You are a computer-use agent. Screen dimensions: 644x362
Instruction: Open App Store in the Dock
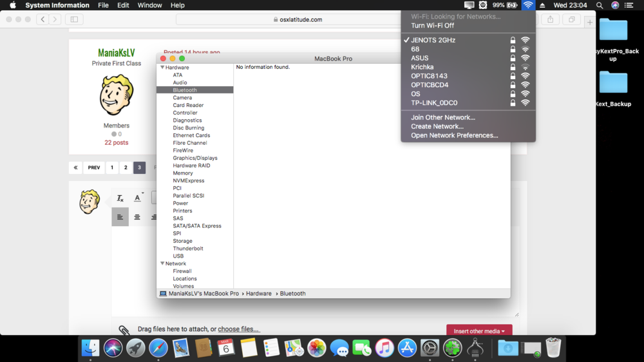(x=407, y=348)
